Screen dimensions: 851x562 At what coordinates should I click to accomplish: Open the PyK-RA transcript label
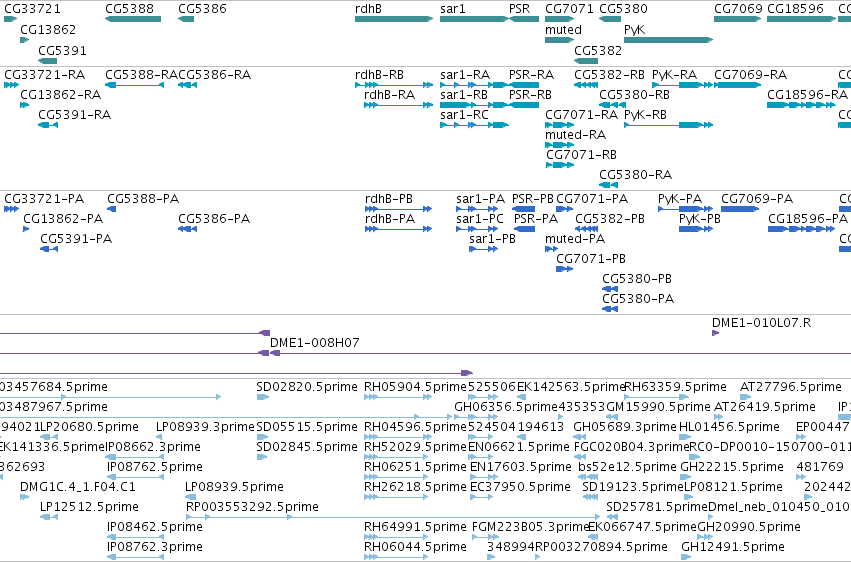tap(675, 74)
